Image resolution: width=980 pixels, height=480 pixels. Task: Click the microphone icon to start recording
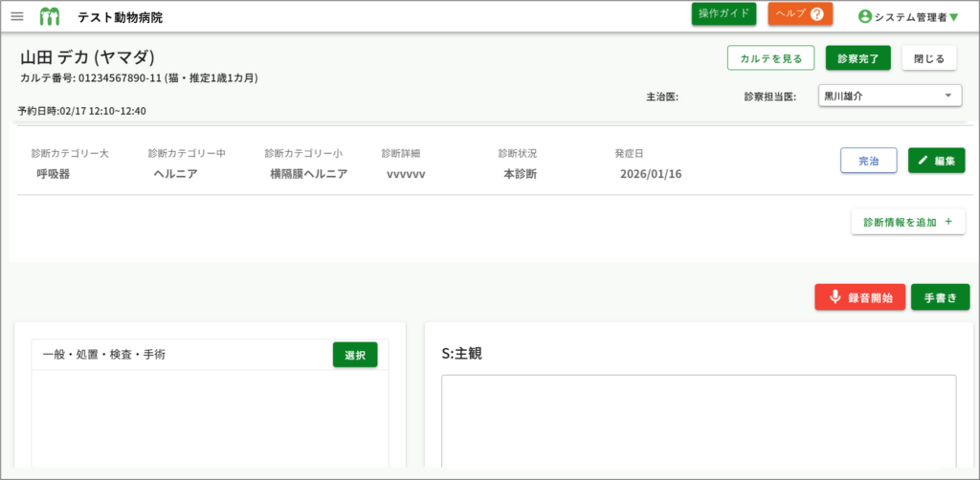point(835,297)
